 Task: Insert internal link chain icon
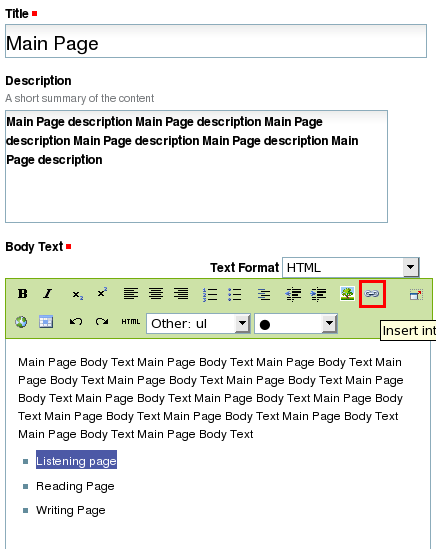372,294
